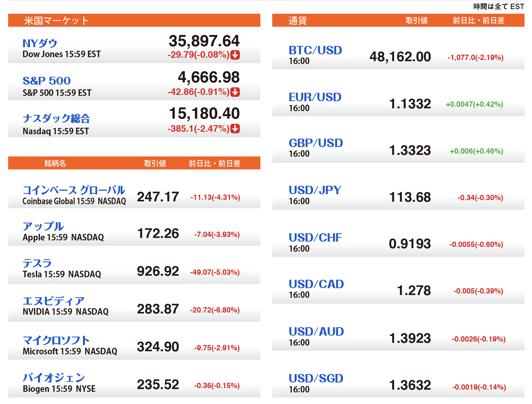Open the BTC/USD currency pair
Viewport: 532px width, 404px height.
point(315,50)
